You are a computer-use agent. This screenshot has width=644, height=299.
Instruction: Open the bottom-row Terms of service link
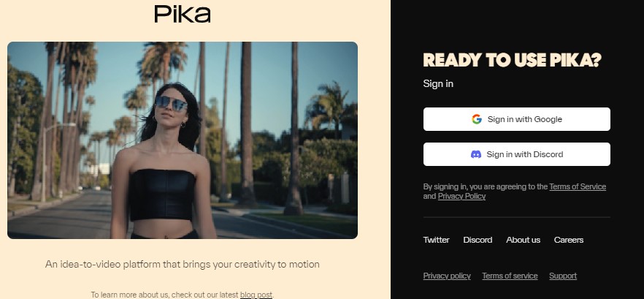click(x=510, y=276)
